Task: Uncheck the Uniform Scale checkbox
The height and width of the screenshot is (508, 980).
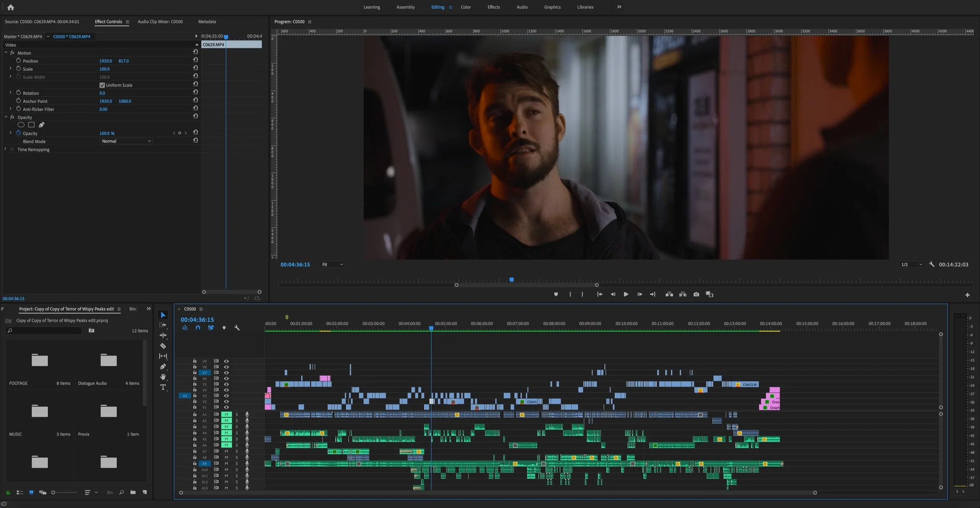Action: [x=102, y=85]
